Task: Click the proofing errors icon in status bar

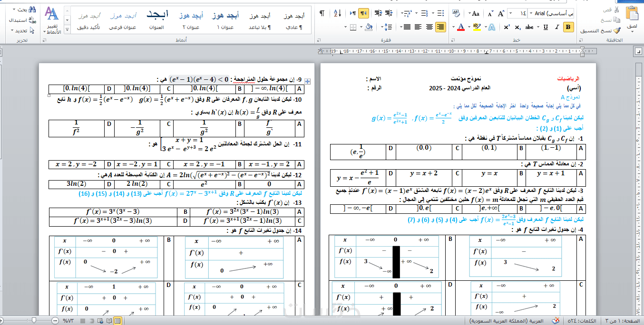Action: [x=555, y=321]
